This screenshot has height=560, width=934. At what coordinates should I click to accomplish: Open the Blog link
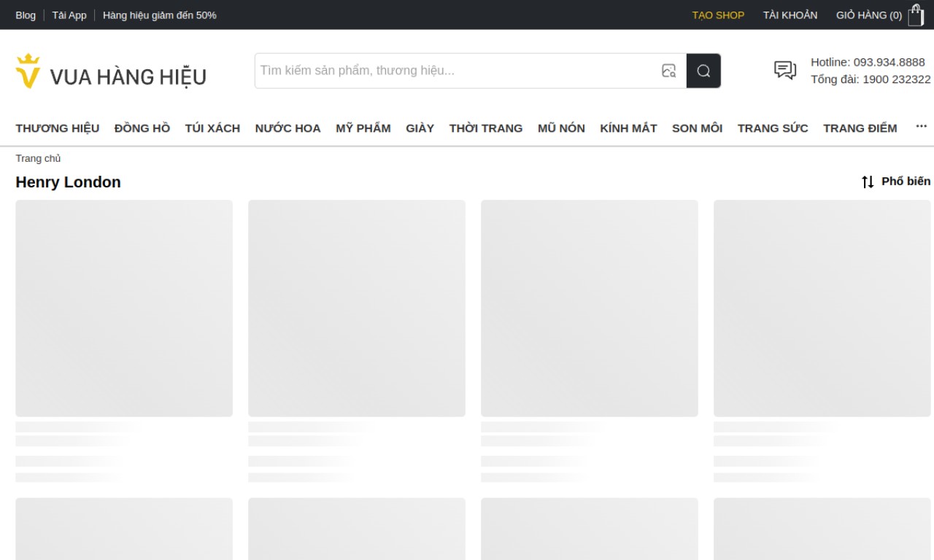coord(26,15)
